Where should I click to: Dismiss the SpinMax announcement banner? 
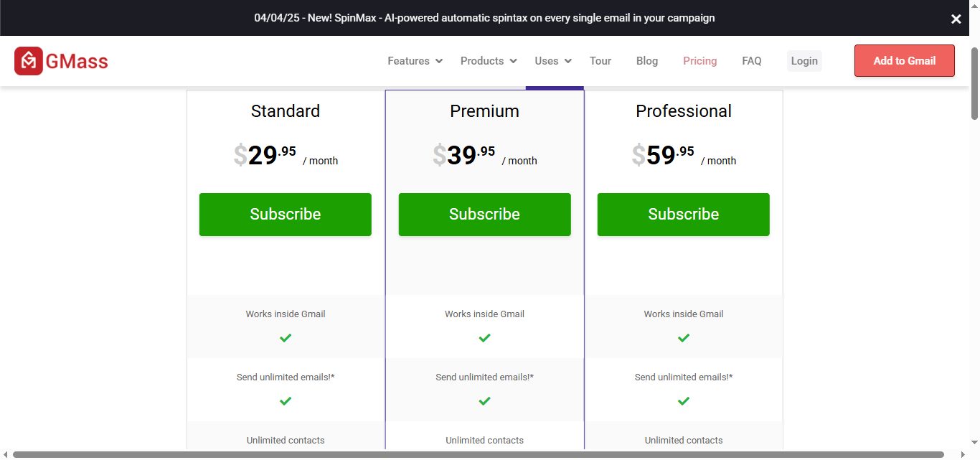pos(956,19)
